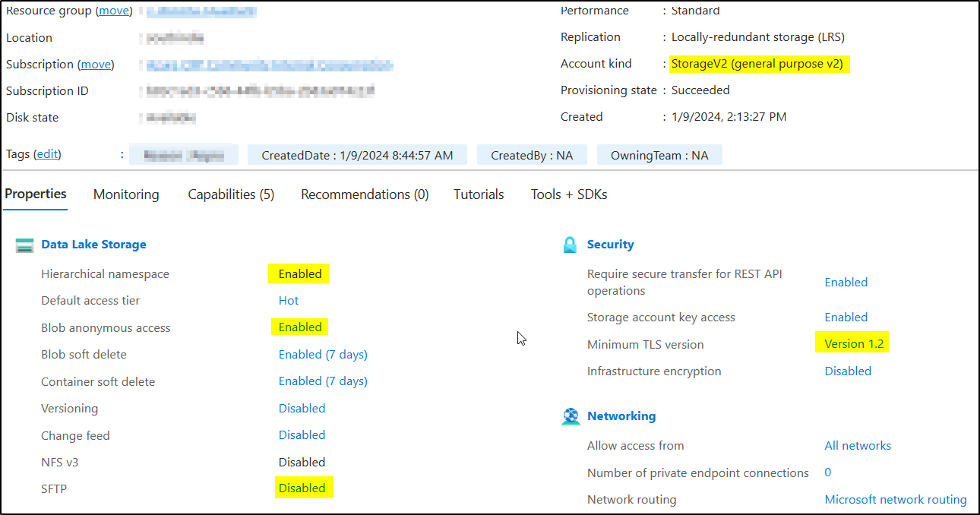Switch to the Tutorials tab

click(479, 194)
